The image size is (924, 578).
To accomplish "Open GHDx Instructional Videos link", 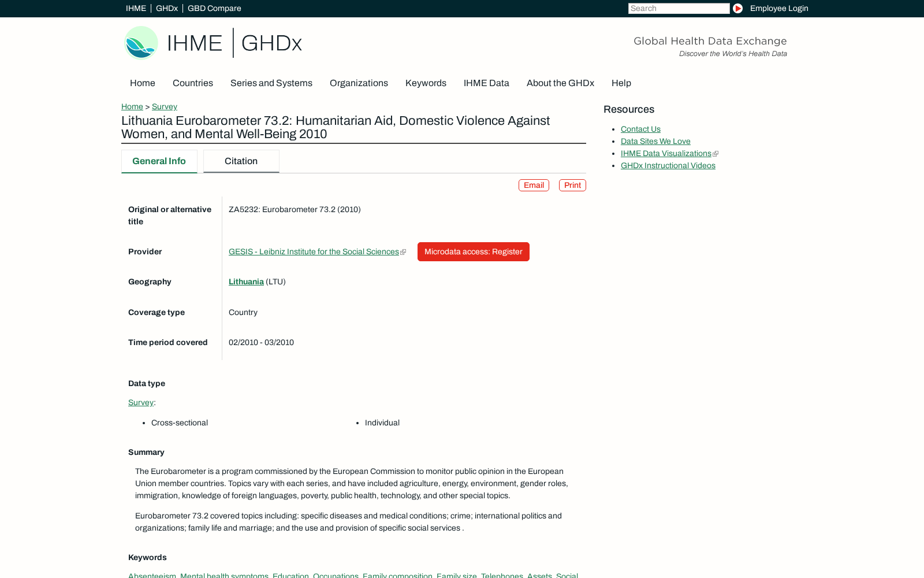I will coord(668,166).
